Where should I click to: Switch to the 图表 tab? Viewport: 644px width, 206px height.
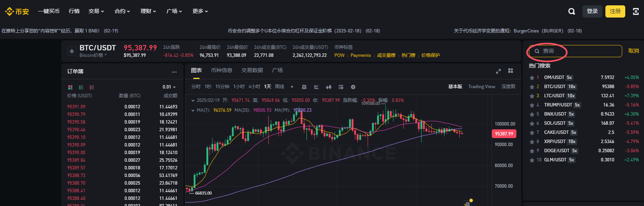[x=196, y=71]
